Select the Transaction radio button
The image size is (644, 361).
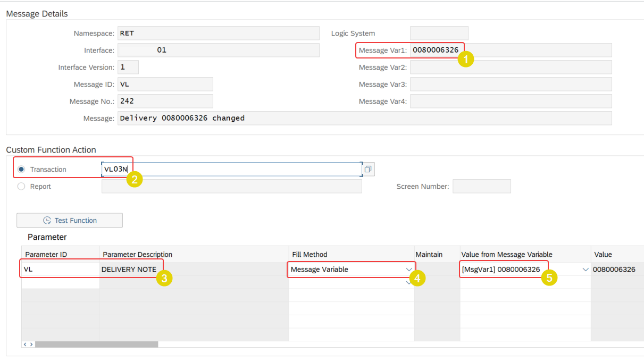click(x=21, y=169)
